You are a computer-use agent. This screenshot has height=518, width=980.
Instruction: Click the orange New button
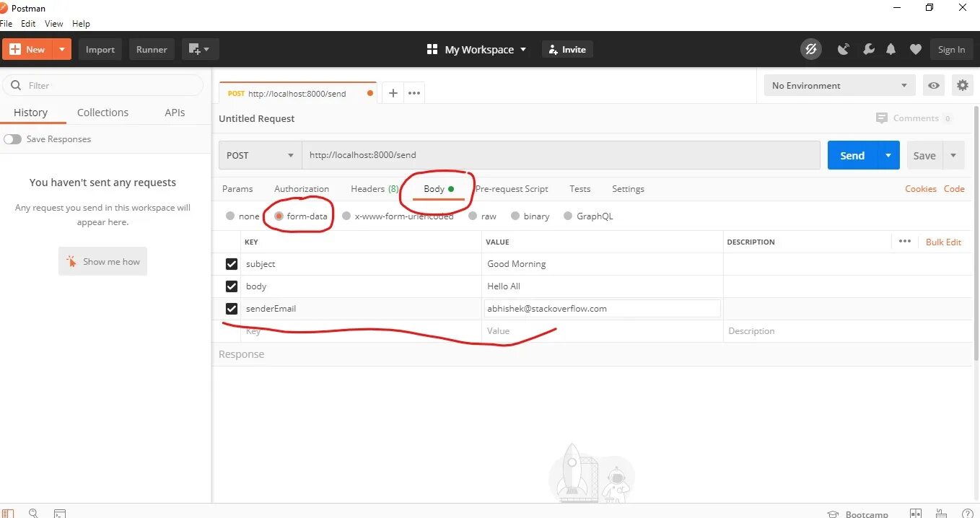pyautogui.click(x=27, y=49)
